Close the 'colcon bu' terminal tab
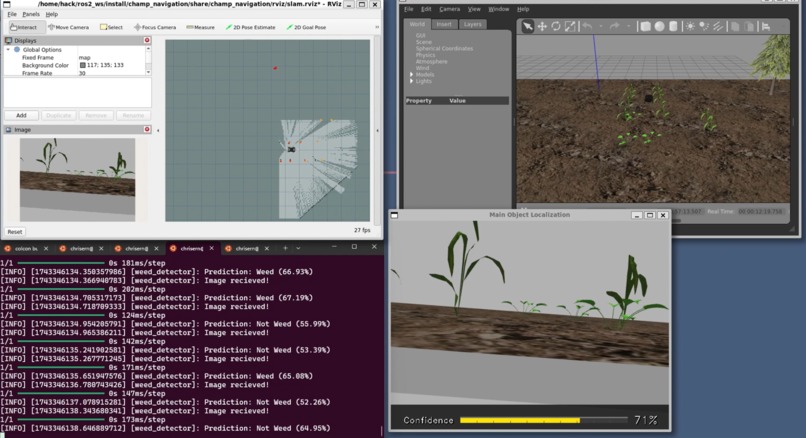This screenshot has width=806, height=438. coord(46,248)
